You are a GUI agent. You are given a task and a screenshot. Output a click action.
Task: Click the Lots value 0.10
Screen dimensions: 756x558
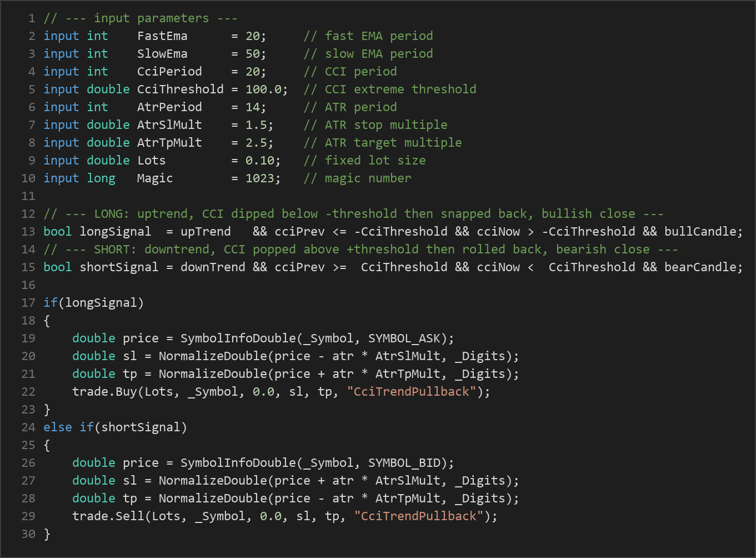click(260, 160)
